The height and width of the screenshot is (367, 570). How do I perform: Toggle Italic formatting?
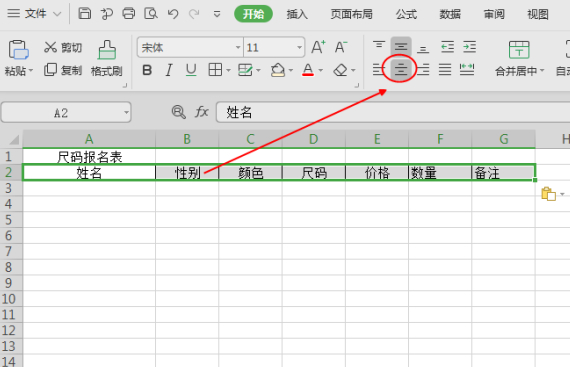pos(169,70)
